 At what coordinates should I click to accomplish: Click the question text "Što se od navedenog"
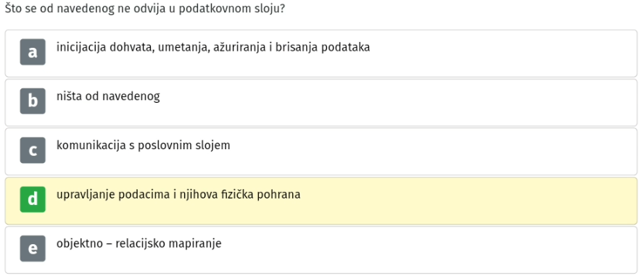[x=59, y=9]
